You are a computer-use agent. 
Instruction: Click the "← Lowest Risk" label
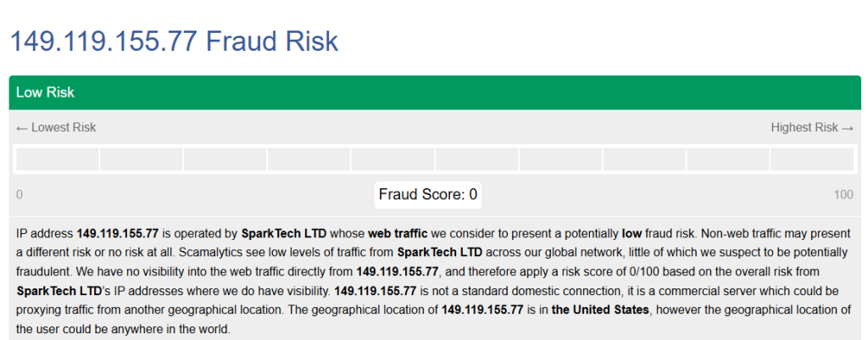(56, 127)
